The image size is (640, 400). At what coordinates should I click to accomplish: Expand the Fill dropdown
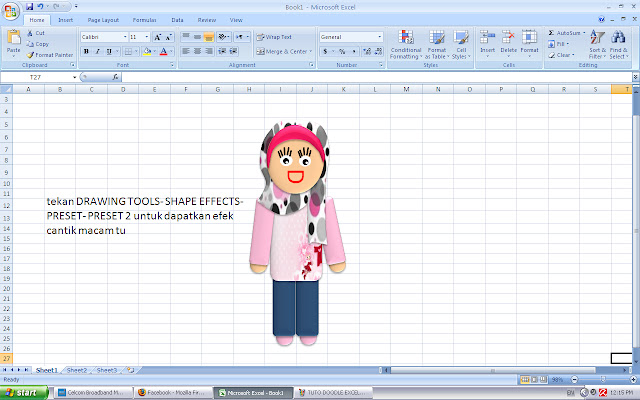[568, 44]
